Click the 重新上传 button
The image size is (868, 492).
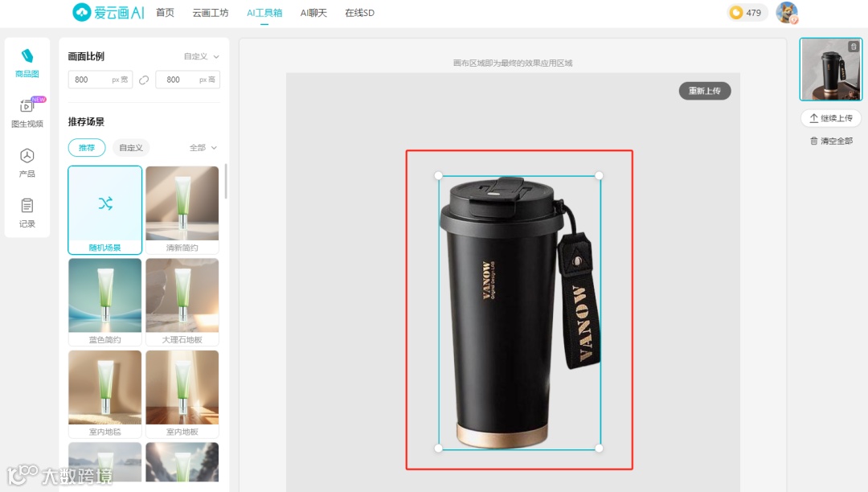click(x=705, y=91)
